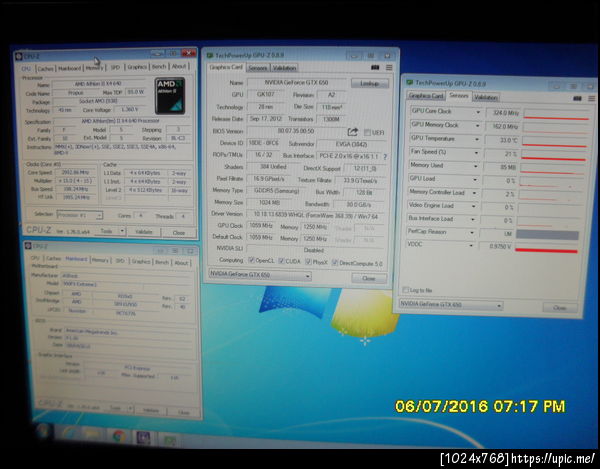
Task: Click the camera screenshot icon in GPU-Z Sensors window
Action: (x=577, y=98)
